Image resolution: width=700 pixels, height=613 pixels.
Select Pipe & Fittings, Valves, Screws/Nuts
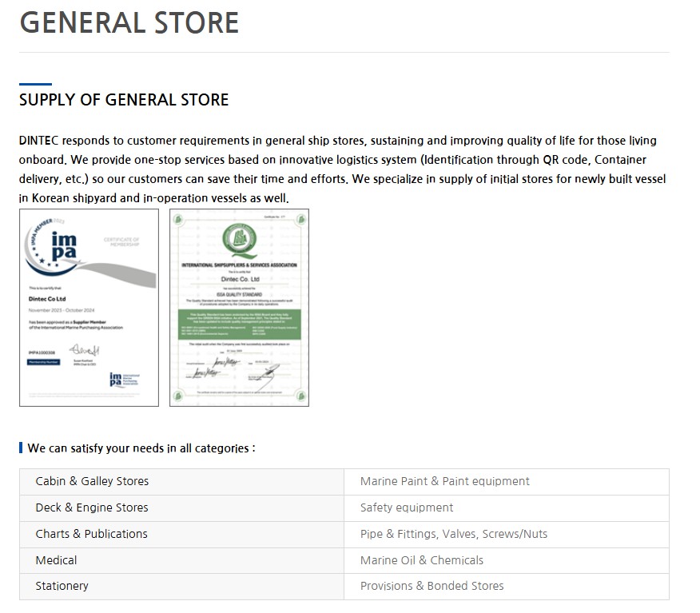point(453,534)
